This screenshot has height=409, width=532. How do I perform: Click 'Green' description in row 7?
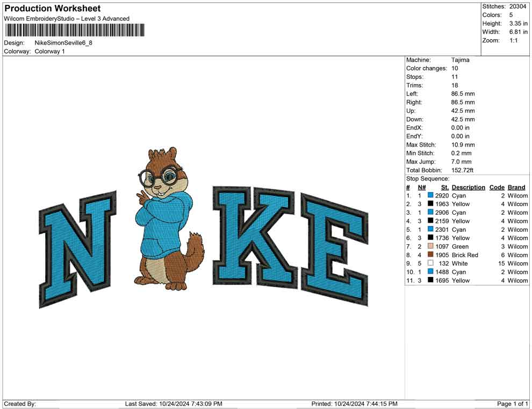click(x=460, y=246)
